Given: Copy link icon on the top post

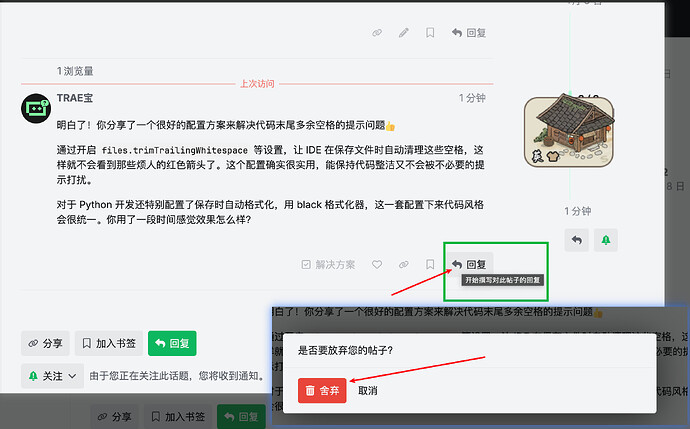Looking at the screenshot, I should click(x=377, y=33).
